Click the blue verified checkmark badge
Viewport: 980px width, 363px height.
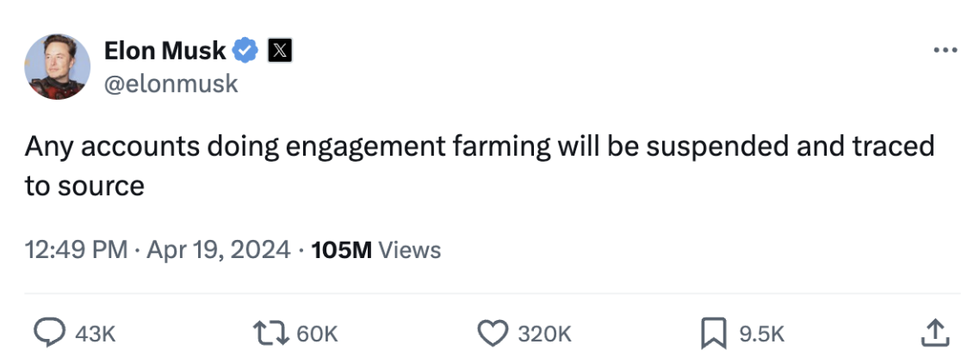coord(246,51)
